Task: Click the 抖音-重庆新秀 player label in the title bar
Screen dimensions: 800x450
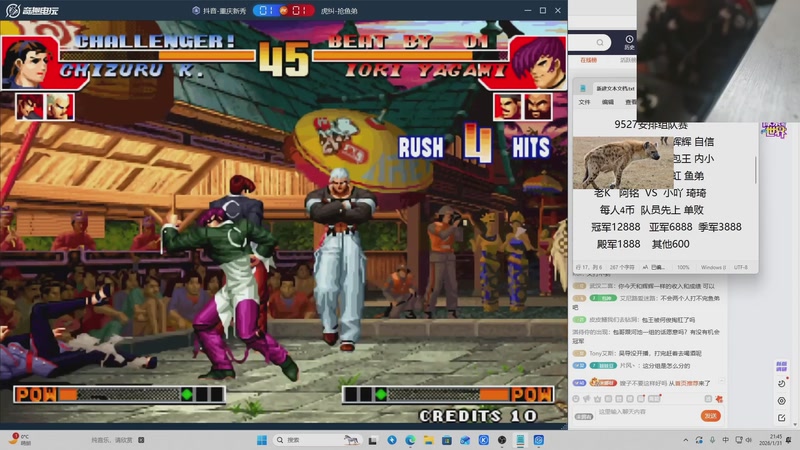Action: tap(219, 11)
